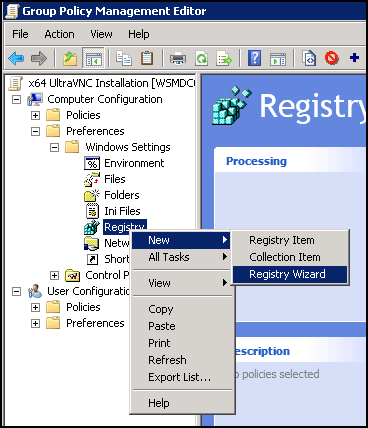The width and height of the screenshot is (368, 428).
Task: Click the red Disable item toolbar icon
Action: (332, 58)
